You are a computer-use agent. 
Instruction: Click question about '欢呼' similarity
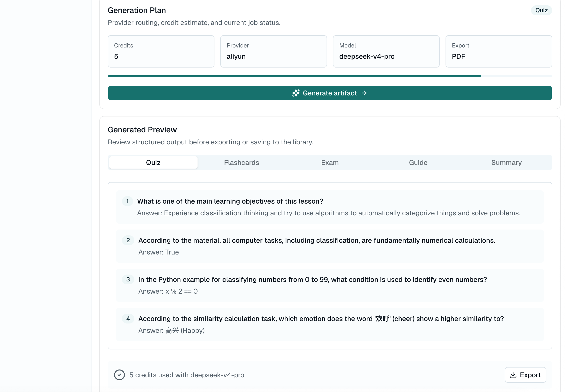coord(321,319)
